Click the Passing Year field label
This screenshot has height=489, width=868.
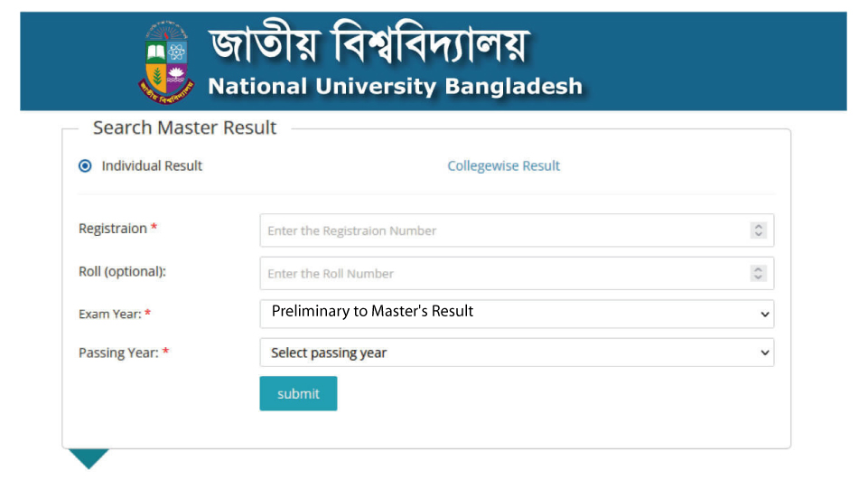[x=118, y=353]
